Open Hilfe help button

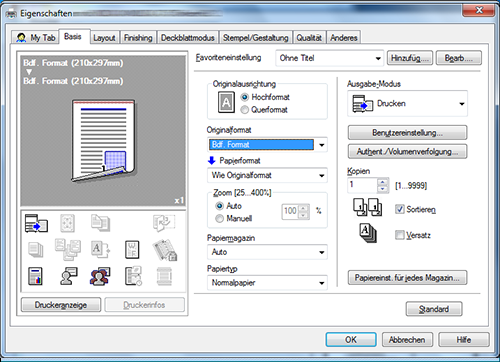click(464, 340)
